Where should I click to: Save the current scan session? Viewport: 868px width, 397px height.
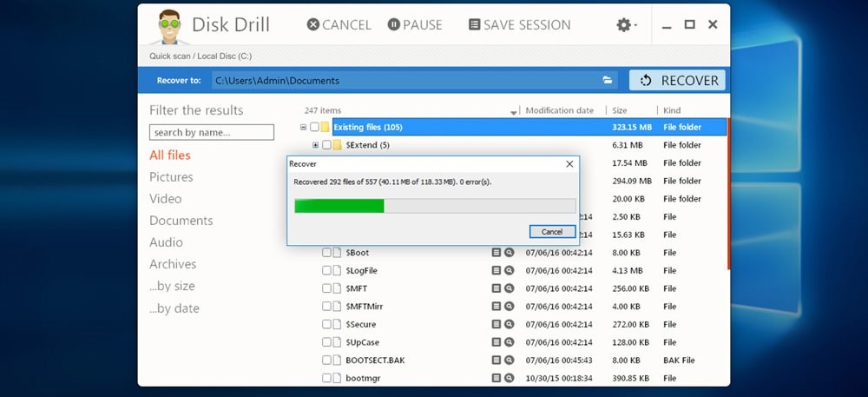[x=519, y=25]
